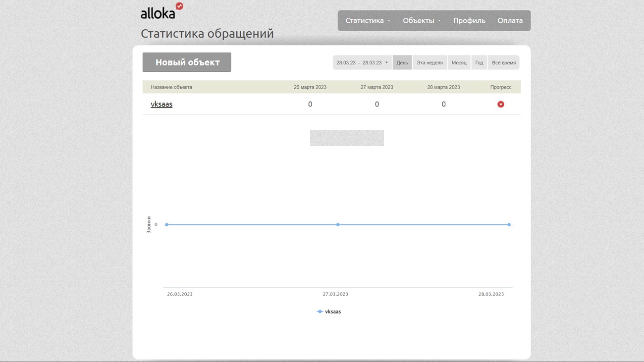Select the День period toggle
This screenshot has height=362, width=644.
402,63
